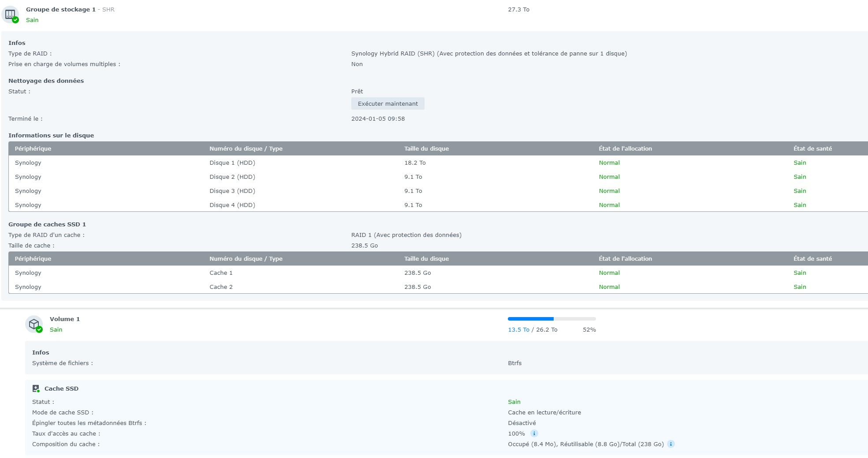Click the Btrfs file system value
This screenshot has width=868, height=458.
coord(515,363)
